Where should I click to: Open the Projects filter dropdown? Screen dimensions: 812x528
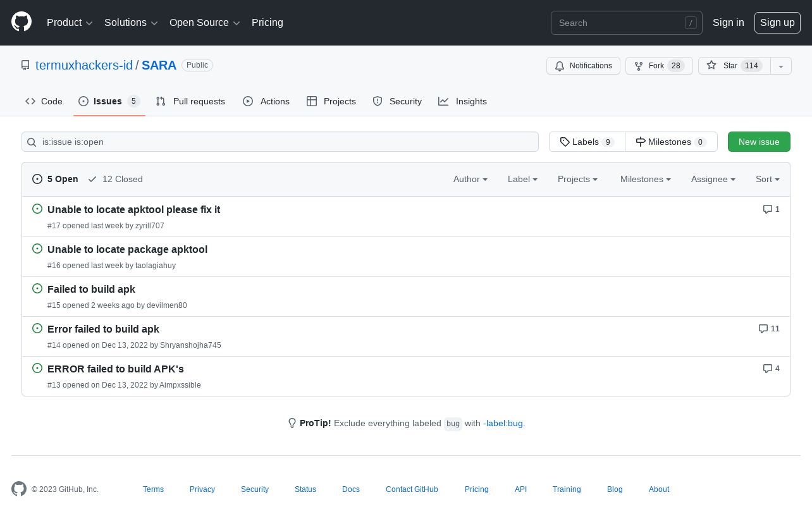[578, 179]
